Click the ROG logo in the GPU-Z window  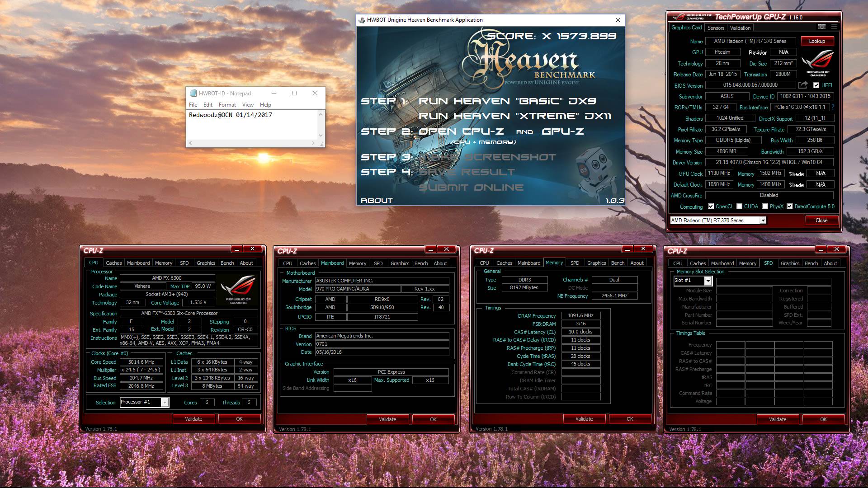click(818, 62)
